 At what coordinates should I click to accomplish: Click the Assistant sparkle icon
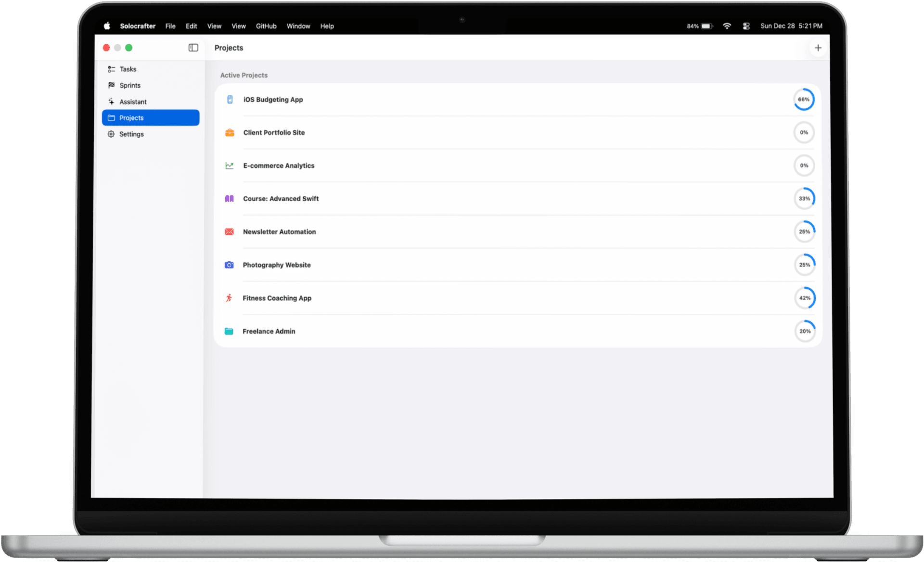coord(111,102)
